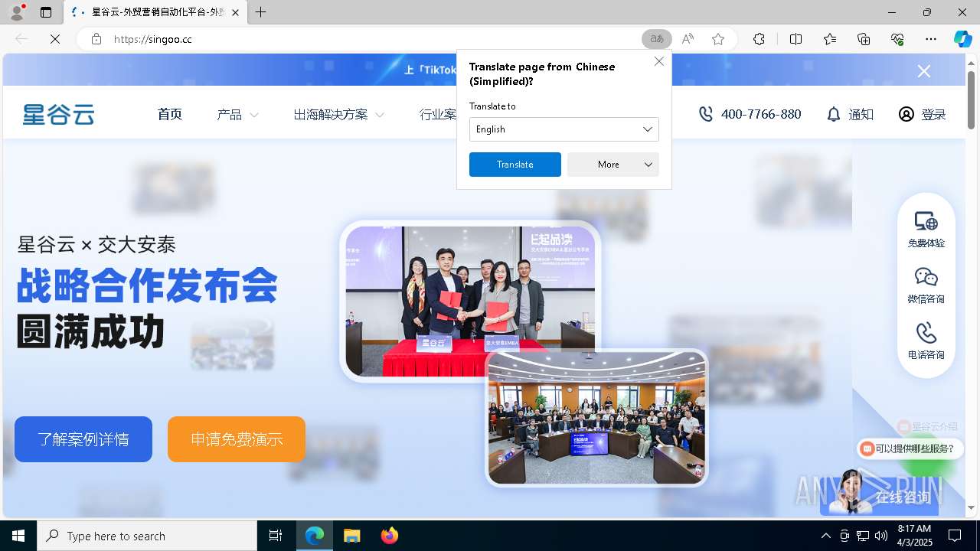Stop loading the page
Screen dimensions: 980x551
coord(54,39)
